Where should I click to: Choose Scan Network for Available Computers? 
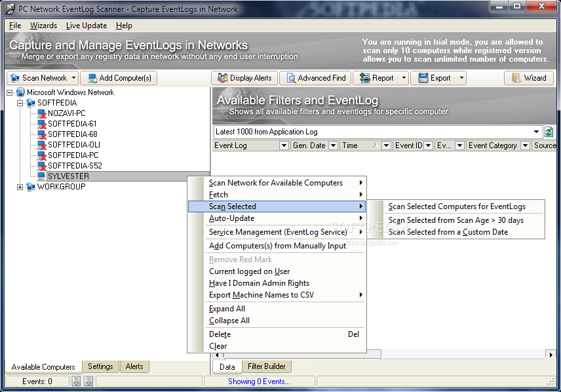click(277, 183)
